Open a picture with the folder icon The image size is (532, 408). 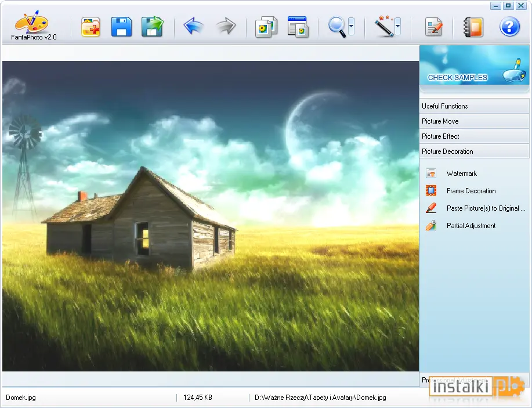click(91, 27)
